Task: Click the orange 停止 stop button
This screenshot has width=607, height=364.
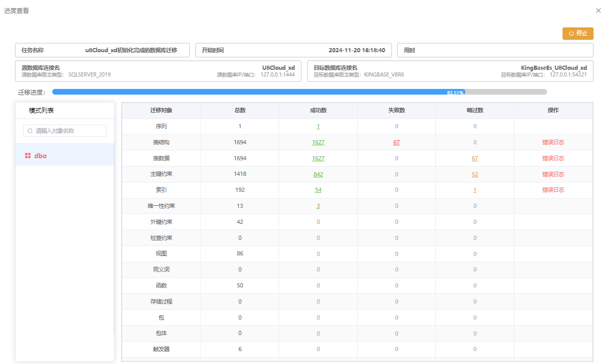Action: [x=578, y=33]
